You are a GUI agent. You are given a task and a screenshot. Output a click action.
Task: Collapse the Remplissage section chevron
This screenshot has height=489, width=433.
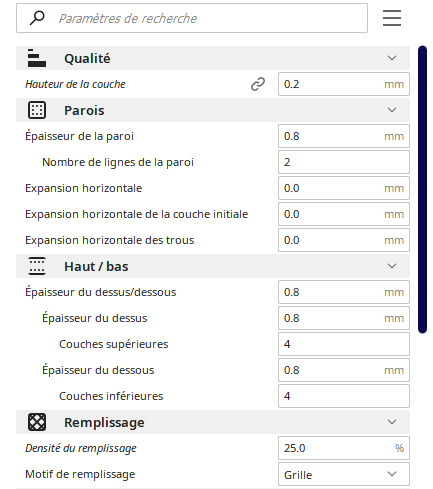coord(392,422)
